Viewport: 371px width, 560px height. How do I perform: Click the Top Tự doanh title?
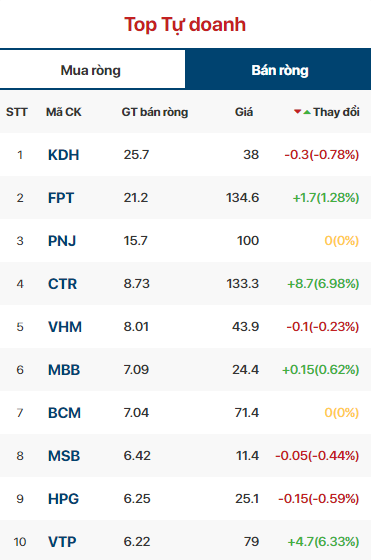[185, 25]
